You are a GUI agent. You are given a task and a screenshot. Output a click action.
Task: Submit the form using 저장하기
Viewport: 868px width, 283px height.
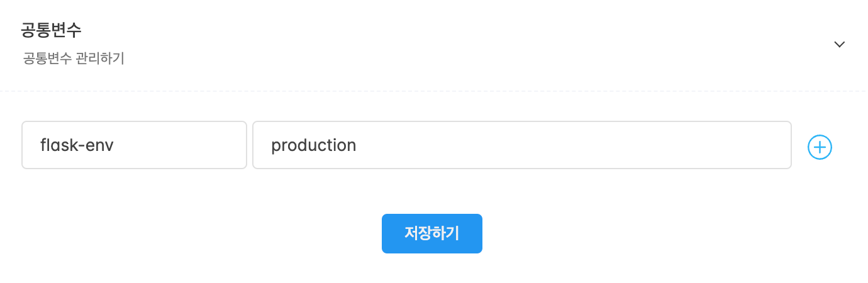point(431,233)
